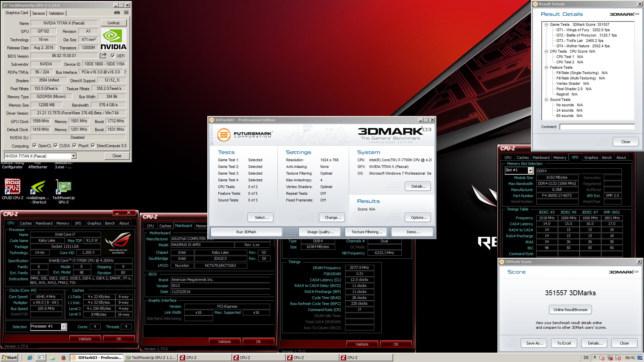Click the disconnected network tray icon
The width and height of the screenshot is (644, 362).
coord(610,358)
